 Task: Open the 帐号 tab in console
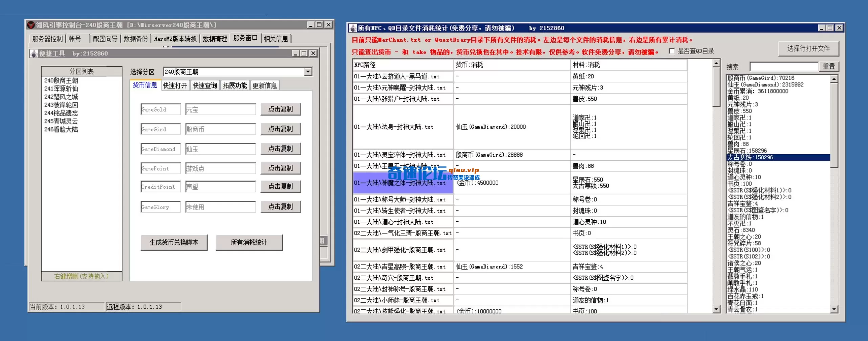[x=75, y=39]
